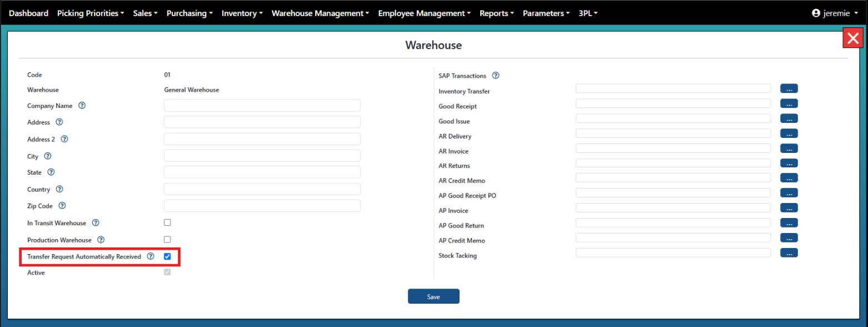Viewport: 868px width, 327px height.
Task: Click the ellipsis button for AR Returns
Action: (789, 163)
